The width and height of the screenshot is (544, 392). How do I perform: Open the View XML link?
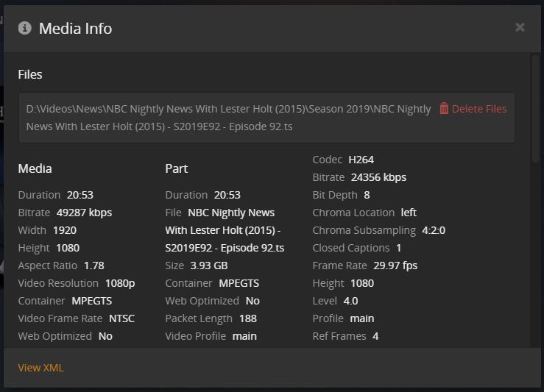coord(40,368)
